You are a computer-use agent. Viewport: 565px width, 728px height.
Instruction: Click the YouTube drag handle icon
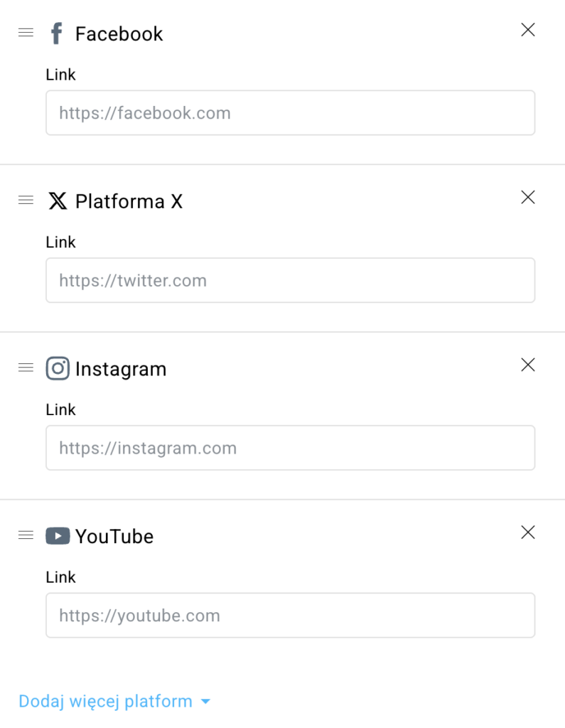coord(26,535)
